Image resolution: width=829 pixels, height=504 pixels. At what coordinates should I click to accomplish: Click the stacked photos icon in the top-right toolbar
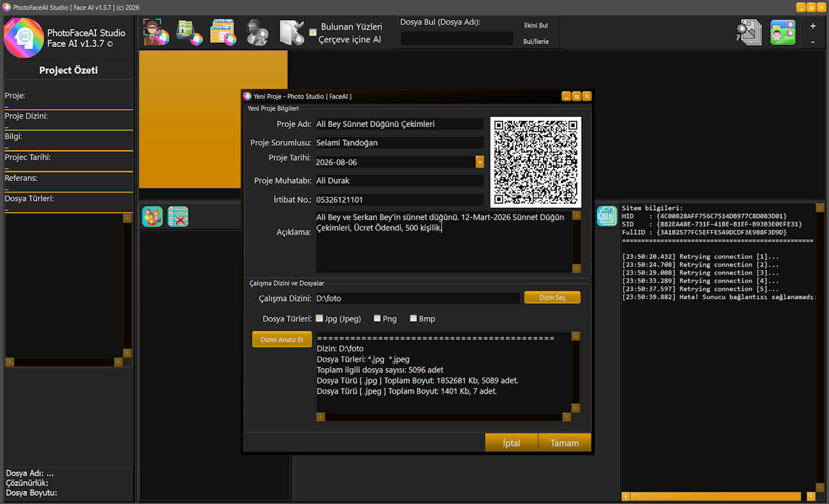tap(749, 32)
